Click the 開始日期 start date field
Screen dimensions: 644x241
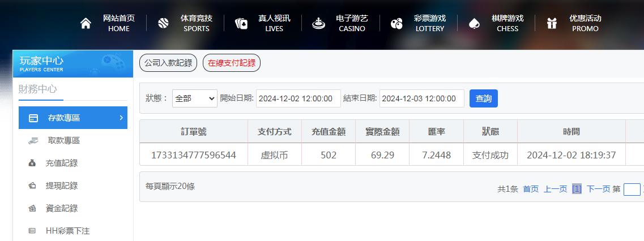tap(298, 98)
